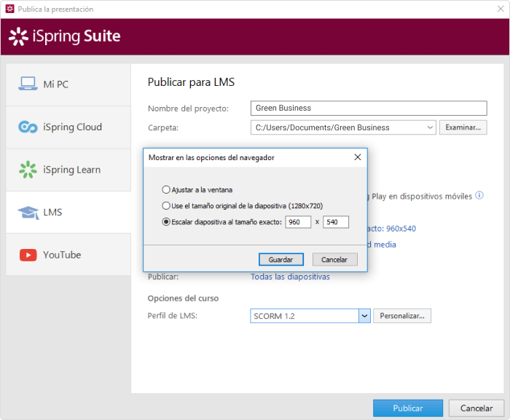Open the 960x540 size link
Screen dimensions: 510x420
(x=392, y=229)
